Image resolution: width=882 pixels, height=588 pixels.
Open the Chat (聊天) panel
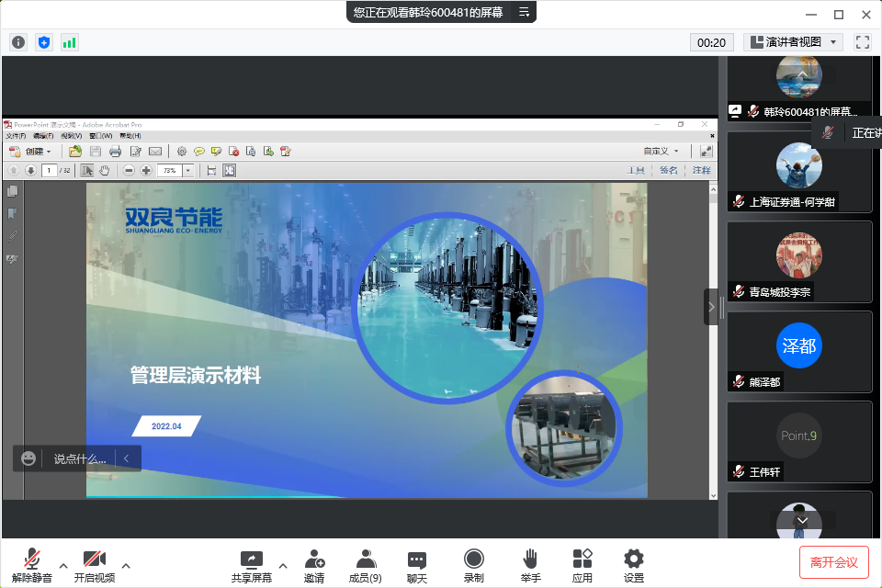(x=417, y=565)
